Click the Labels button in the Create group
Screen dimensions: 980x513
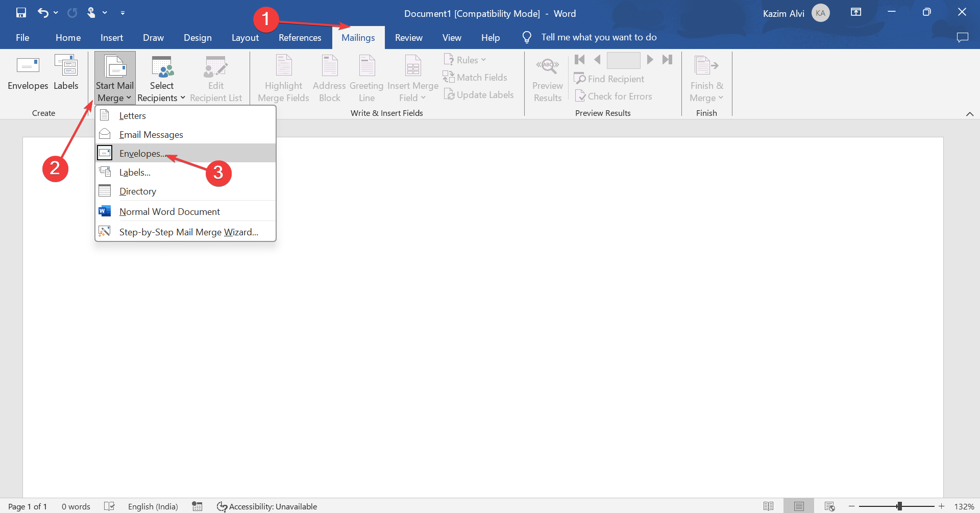click(66, 73)
